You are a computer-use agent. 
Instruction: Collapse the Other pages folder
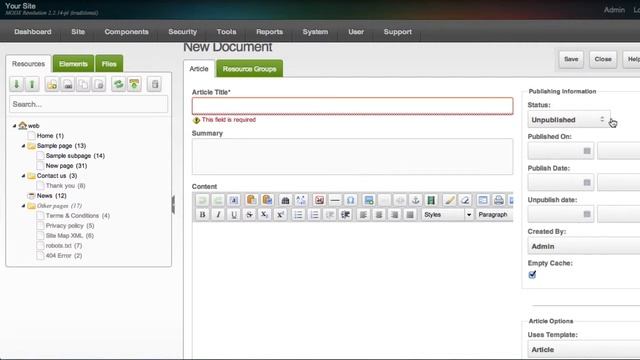click(23, 206)
